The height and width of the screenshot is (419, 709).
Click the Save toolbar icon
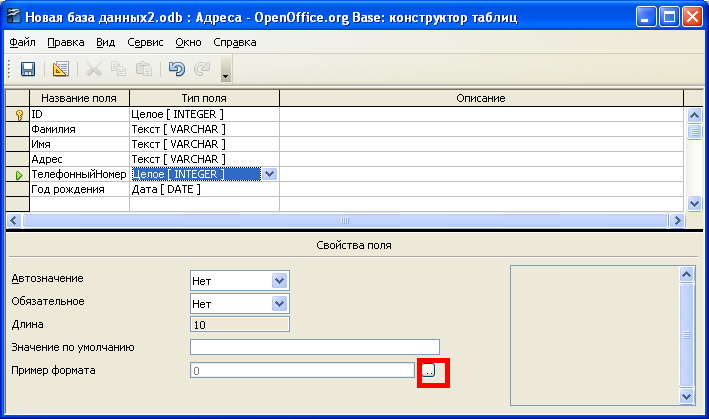28,69
